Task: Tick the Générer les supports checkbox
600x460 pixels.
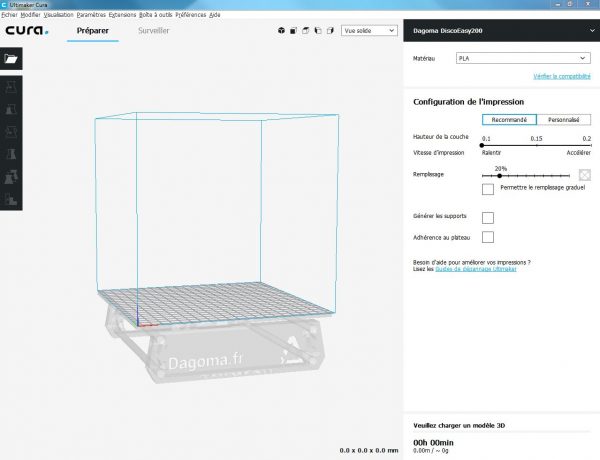Action: [x=488, y=218]
